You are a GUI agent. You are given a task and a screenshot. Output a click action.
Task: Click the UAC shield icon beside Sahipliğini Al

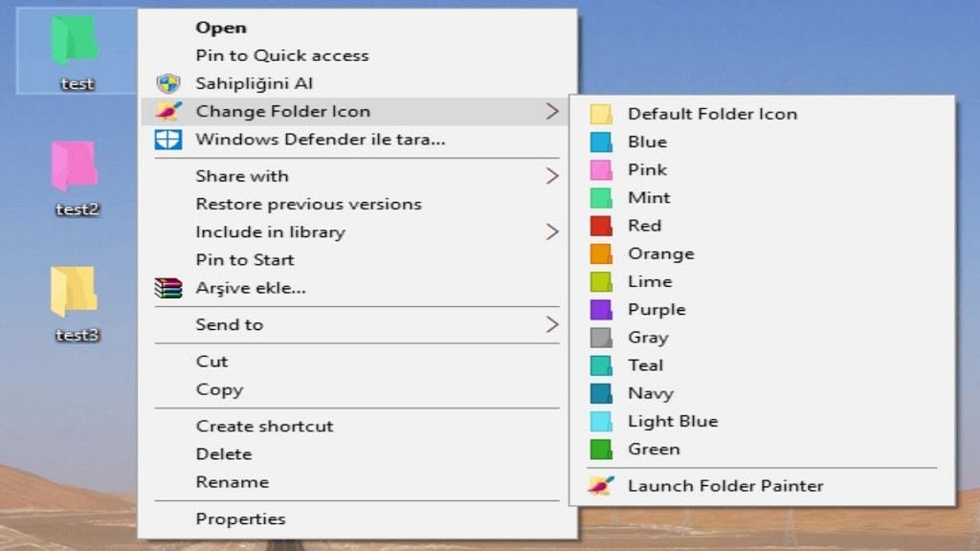click(168, 84)
